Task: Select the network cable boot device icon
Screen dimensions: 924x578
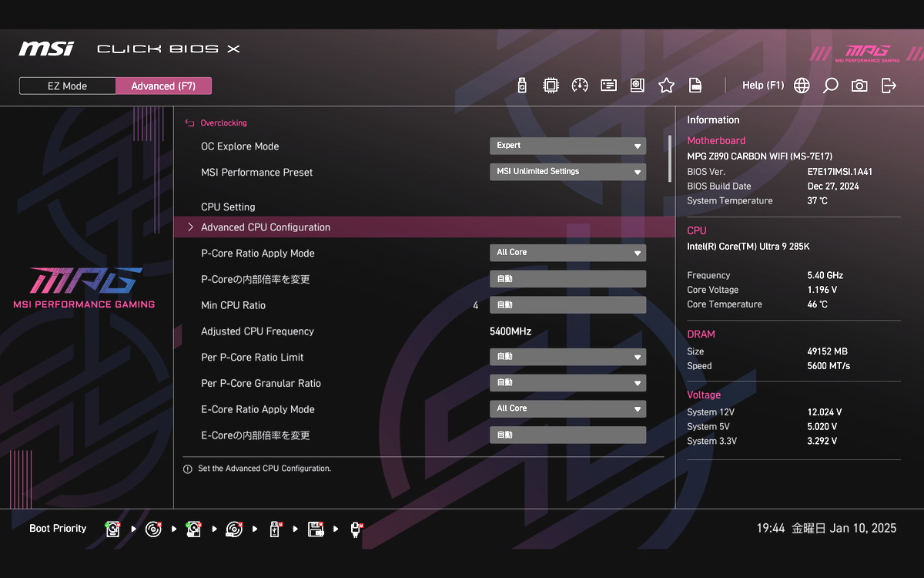Action: (x=356, y=529)
